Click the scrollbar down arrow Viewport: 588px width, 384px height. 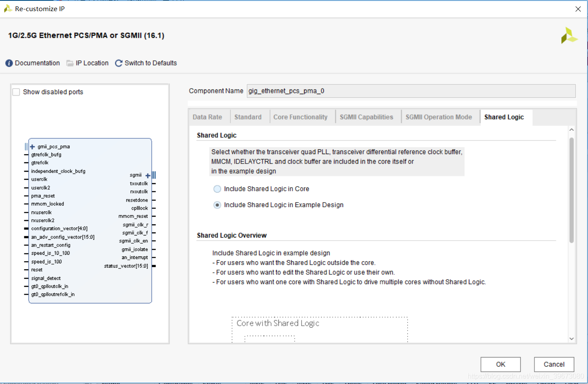[x=572, y=339]
